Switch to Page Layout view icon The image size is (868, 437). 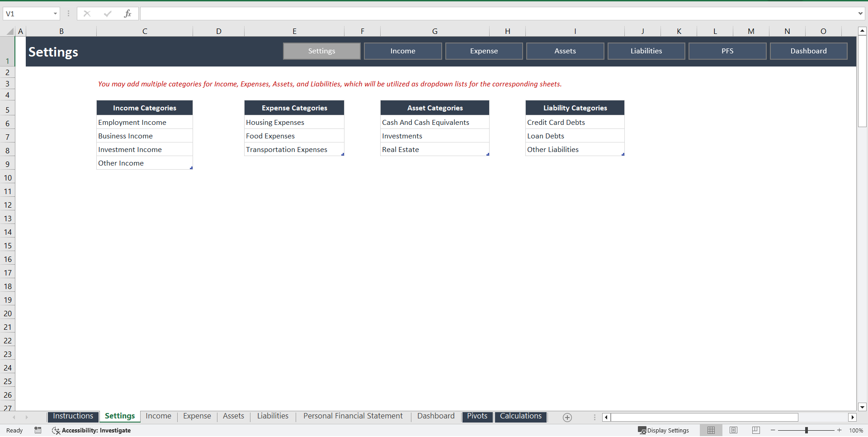pos(733,430)
